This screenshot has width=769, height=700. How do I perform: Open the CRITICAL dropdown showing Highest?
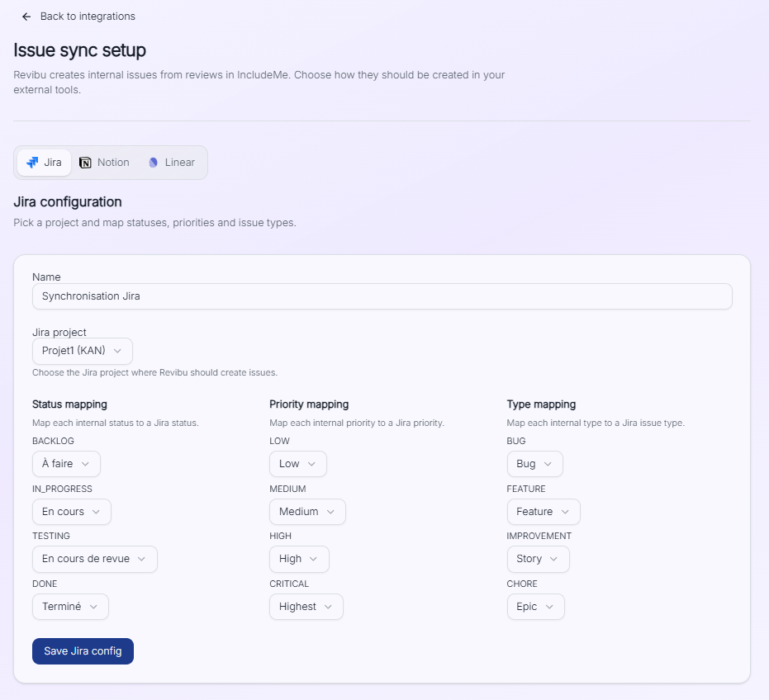tap(306, 607)
